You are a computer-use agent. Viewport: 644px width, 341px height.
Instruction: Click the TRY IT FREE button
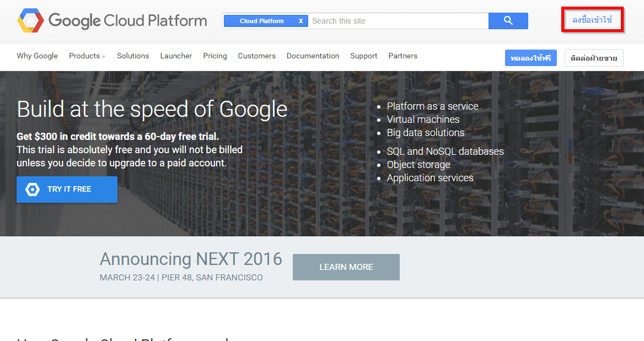67,189
